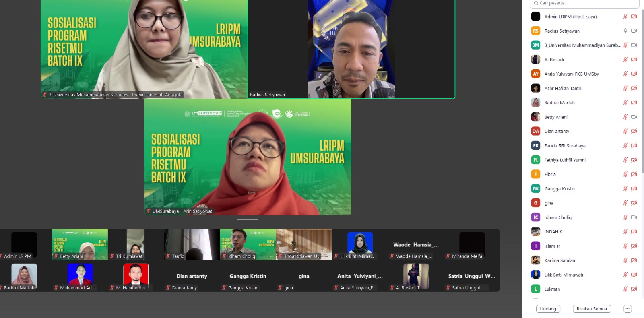Click Farida RRI Surabaya name in list
The image size is (644, 318).
tap(565, 146)
